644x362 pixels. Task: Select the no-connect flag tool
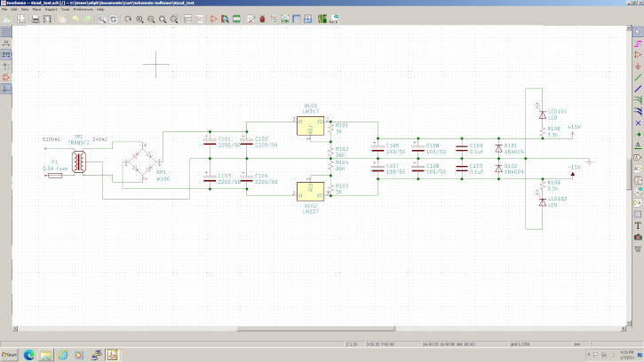(x=638, y=123)
